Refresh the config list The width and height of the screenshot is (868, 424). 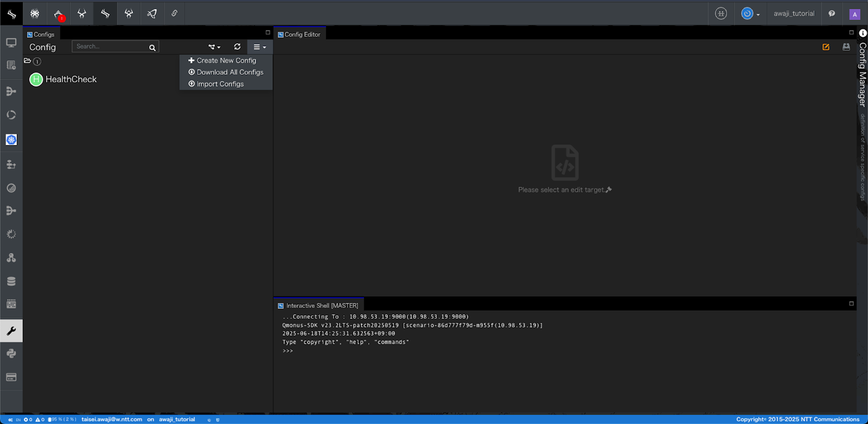tap(237, 47)
